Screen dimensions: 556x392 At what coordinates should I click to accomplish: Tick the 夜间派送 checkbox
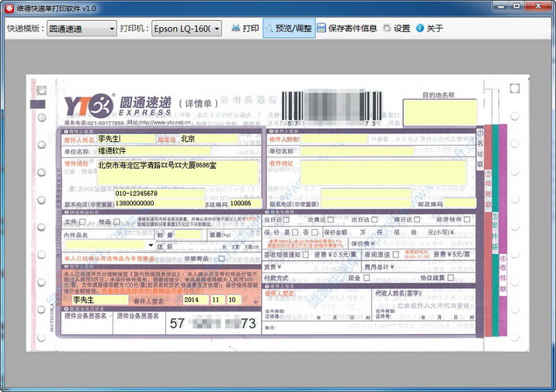coord(395,255)
